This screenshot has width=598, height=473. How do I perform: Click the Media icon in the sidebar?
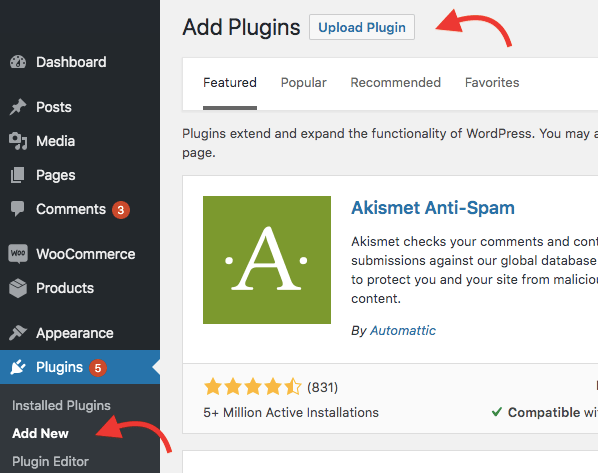click(x=18, y=141)
